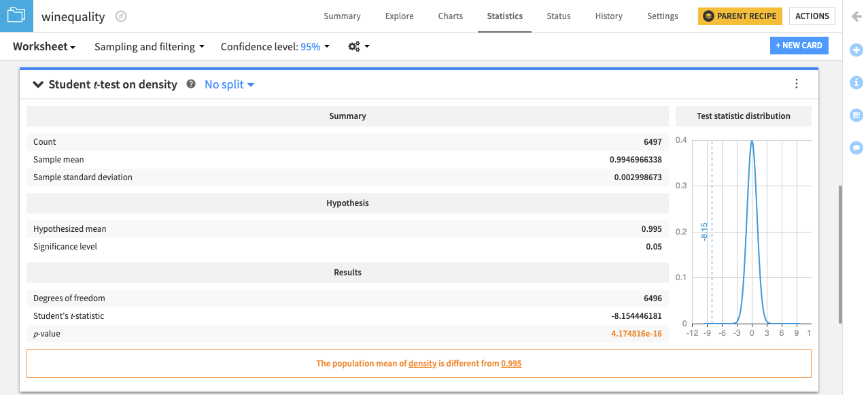
Task: Open the Sampling and filtering dropdown
Action: 147,46
